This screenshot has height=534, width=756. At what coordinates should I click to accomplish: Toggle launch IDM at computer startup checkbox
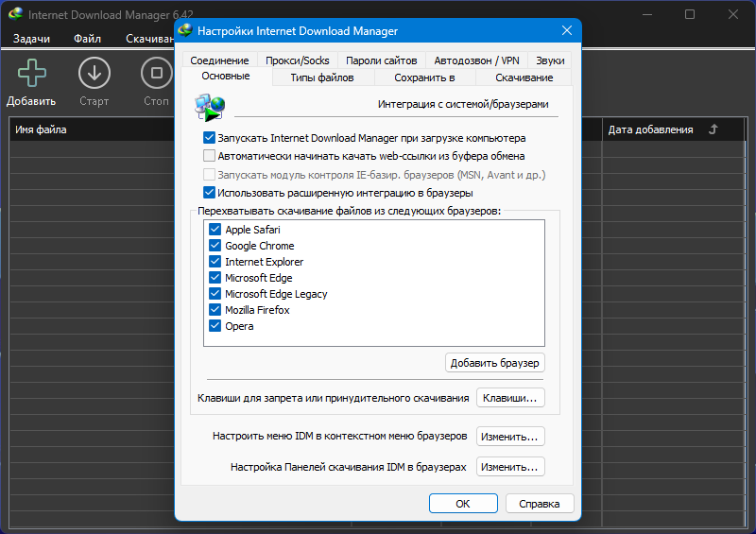coord(209,138)
